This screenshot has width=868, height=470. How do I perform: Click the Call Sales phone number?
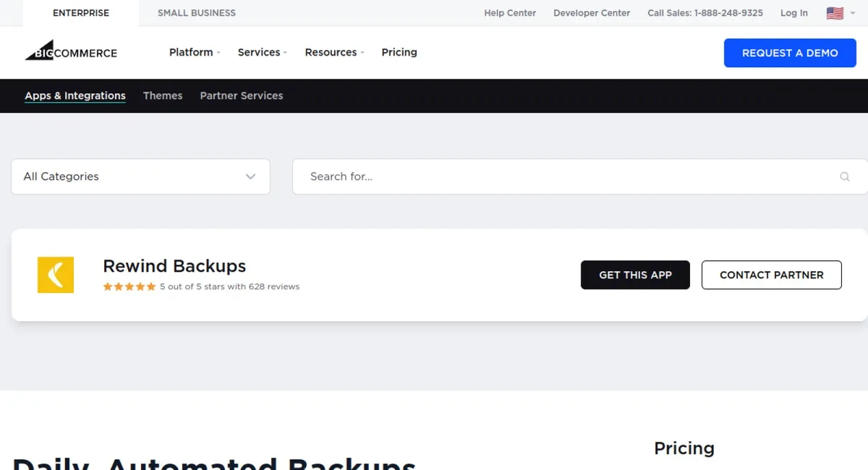point(705,13)
